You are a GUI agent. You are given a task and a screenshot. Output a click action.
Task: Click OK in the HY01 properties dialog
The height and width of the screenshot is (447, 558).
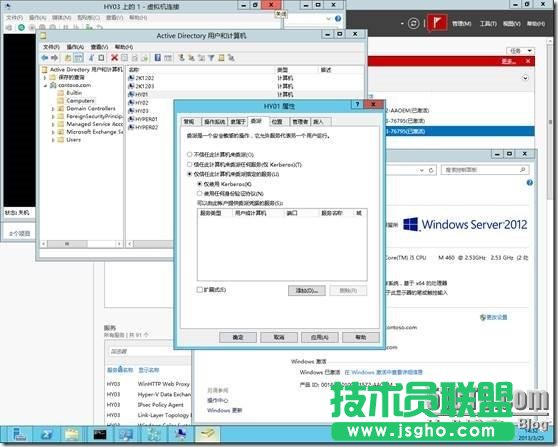click(238, 337)
